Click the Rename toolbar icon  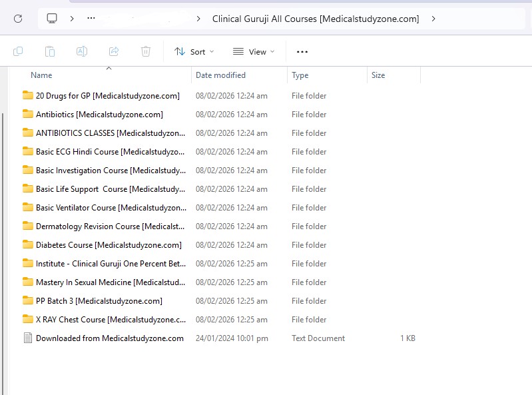coord(82,51)
